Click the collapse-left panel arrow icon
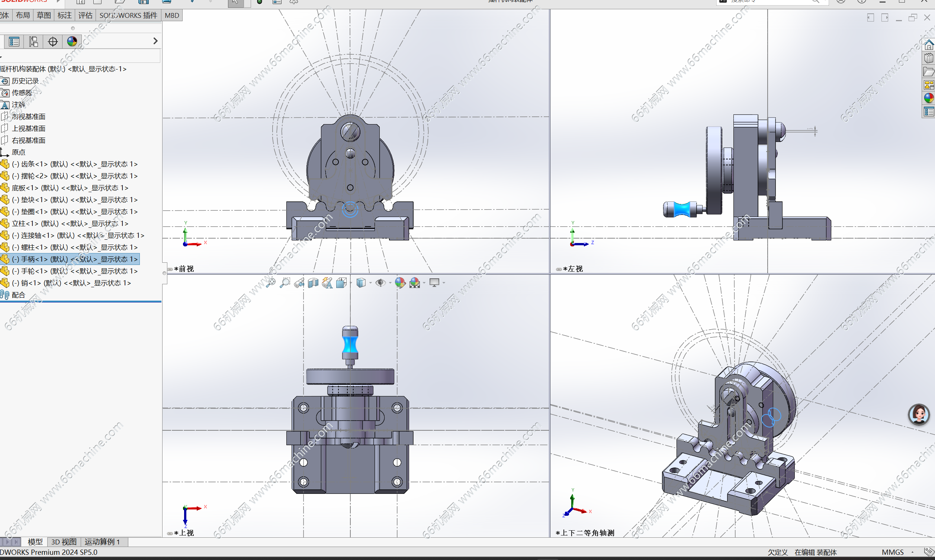 tap(870, 18)
